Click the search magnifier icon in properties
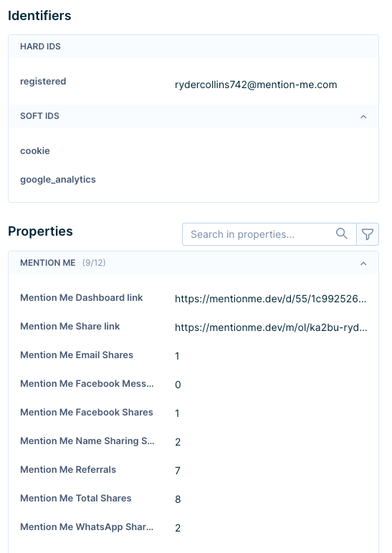This screenshot has width=392, height=553. 342,234
